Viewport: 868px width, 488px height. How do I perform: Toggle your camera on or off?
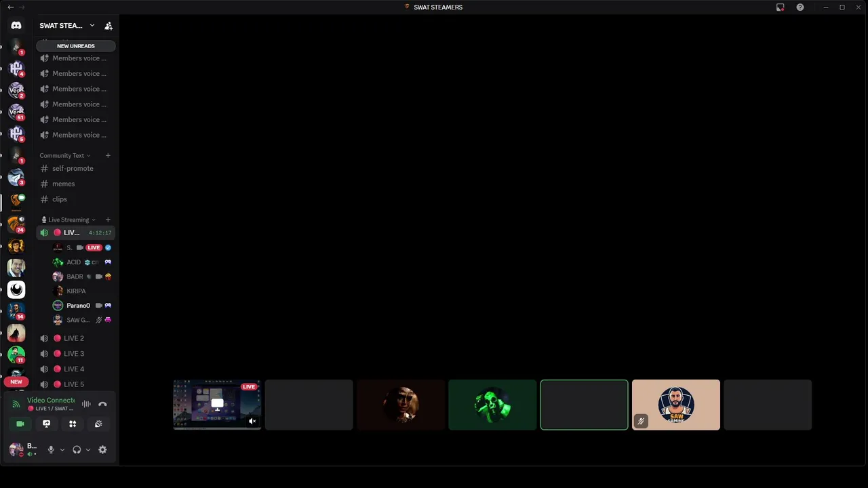coord(20,424)
